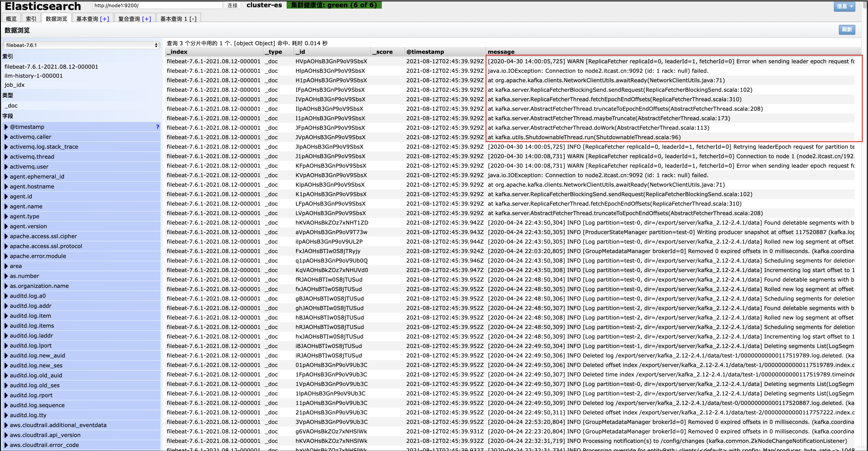
Task: Expand the as.number field
Action: coord(81,276)
